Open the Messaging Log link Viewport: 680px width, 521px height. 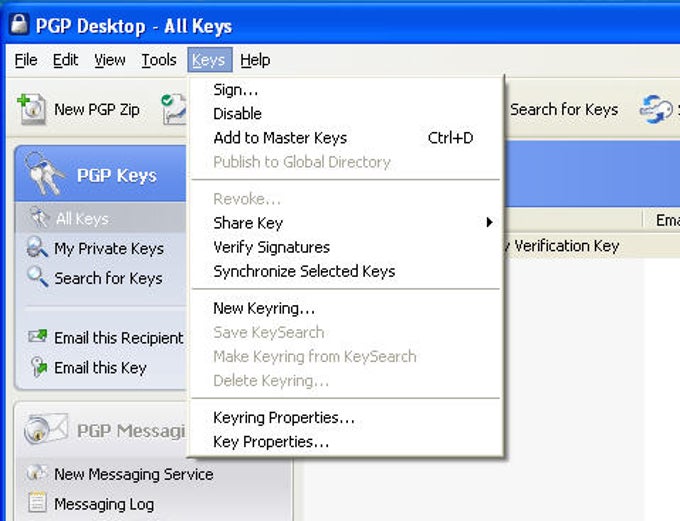coord(104,504)
